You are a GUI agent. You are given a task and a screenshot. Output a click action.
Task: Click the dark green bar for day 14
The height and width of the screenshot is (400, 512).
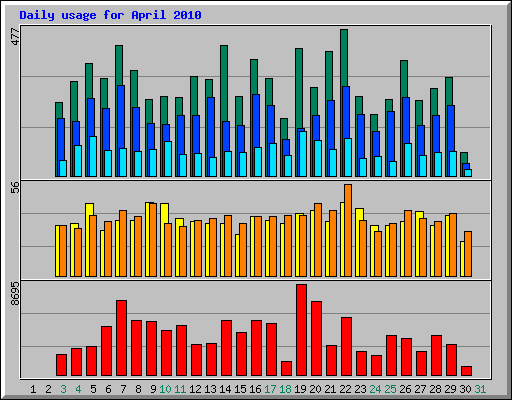click(224, 83)
